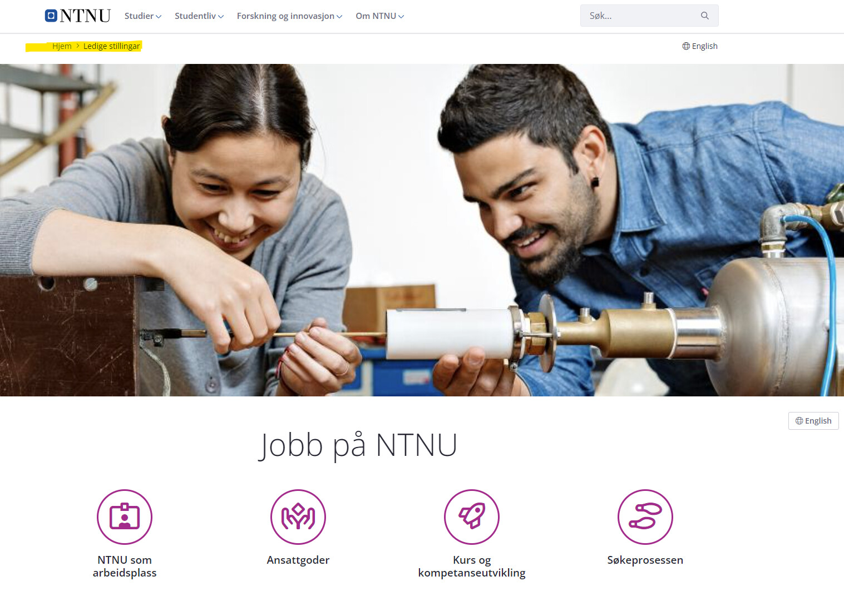
Task: Open Ansattgoder text link
Action: (298, 560)
